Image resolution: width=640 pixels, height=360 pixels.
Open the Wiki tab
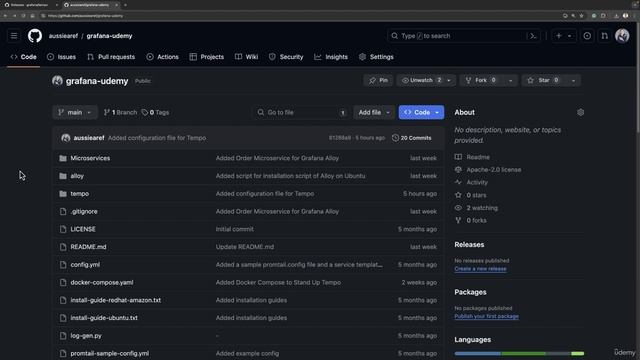(247, 57)
